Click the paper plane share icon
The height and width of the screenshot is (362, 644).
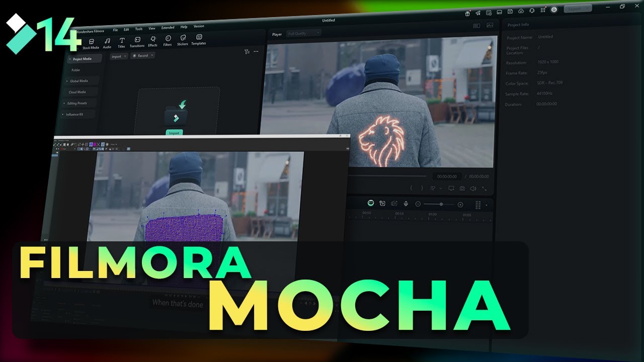click(478, 13)
